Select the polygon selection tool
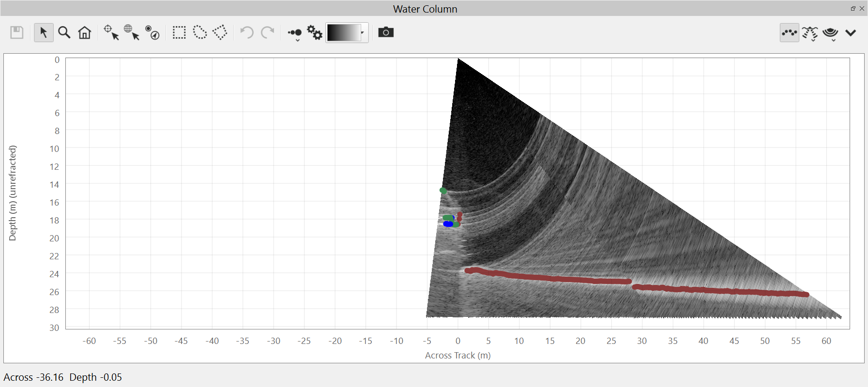Viewport: 868px width, 387px height. click(220, 33)
